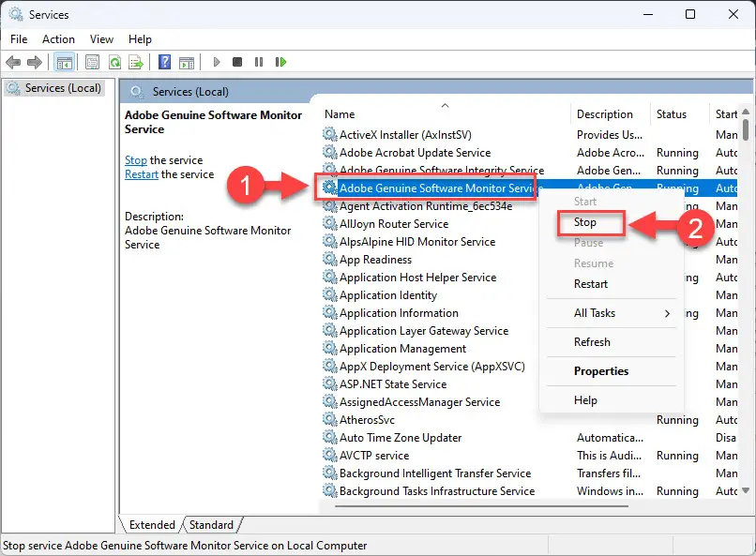
Task: Switch to the Standard tab
Action: point(212,525)
